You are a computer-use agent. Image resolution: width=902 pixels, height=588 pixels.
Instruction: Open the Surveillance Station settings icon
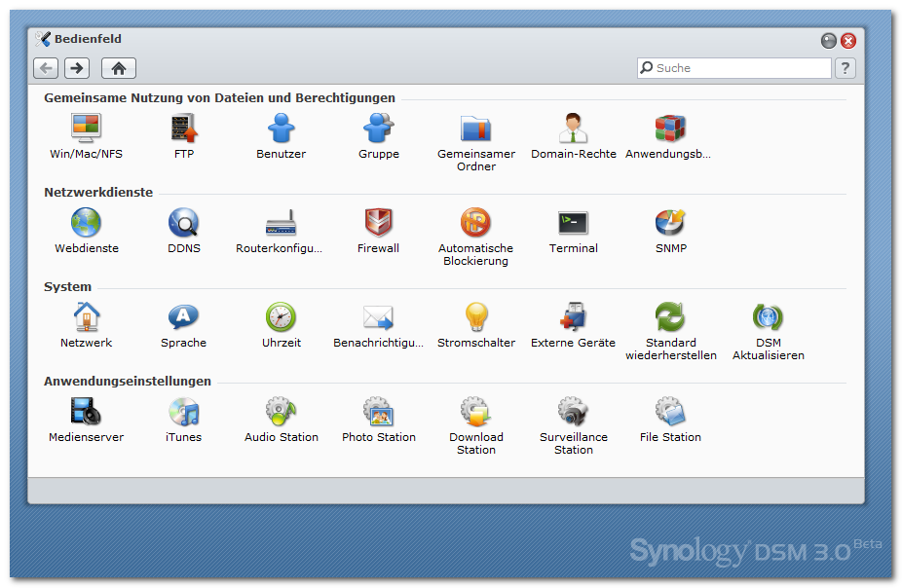click(x=573, y=412)
